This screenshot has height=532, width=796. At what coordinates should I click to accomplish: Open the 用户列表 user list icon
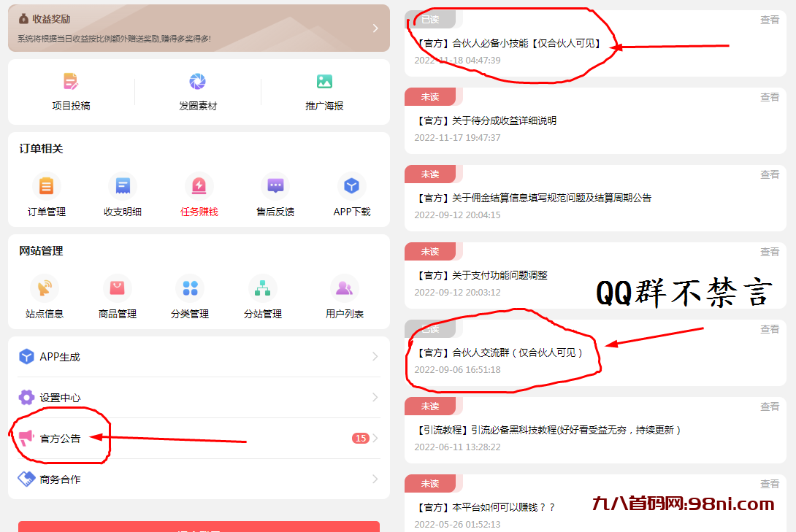(x=344, y=288)
